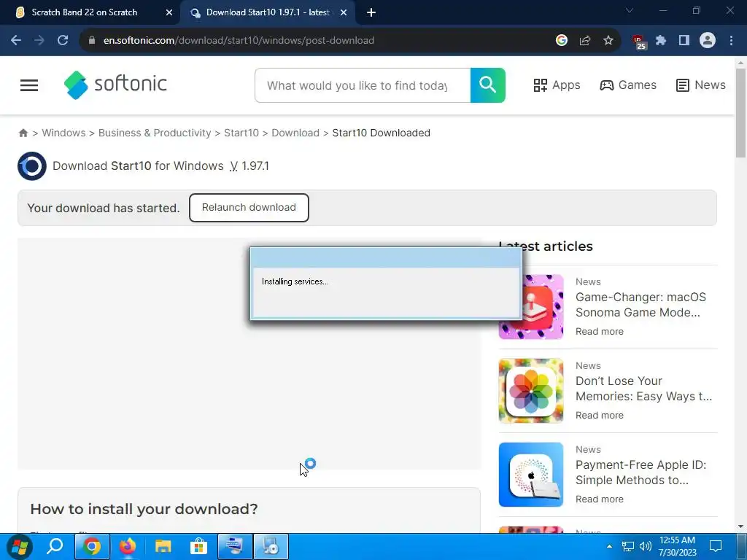Screen dimensions: 747x560
Task: Open the Extensions puzzle menu
Action: [661, 41]
